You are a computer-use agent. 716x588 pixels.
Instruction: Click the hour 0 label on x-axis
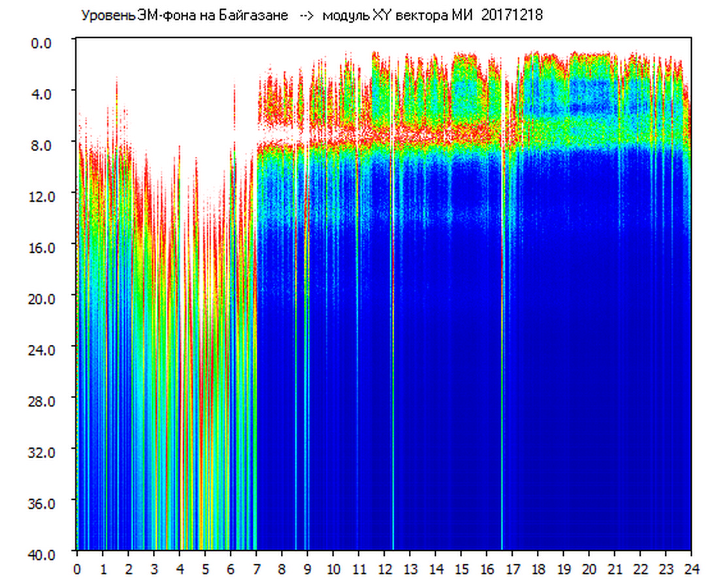point(77,568)
